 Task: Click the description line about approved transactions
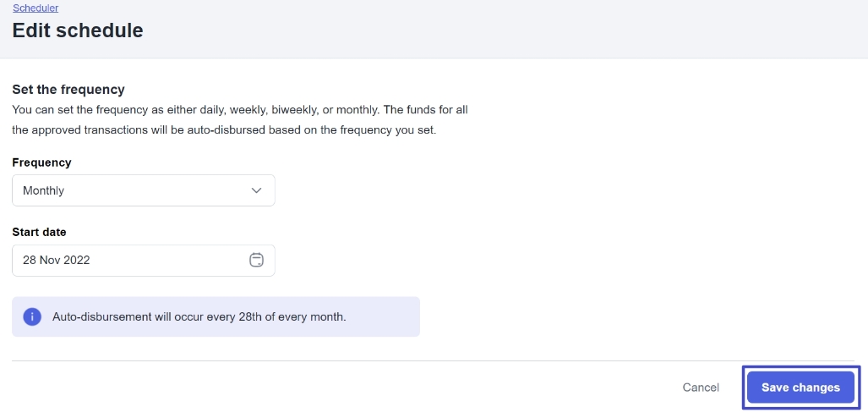click(224, 131)
